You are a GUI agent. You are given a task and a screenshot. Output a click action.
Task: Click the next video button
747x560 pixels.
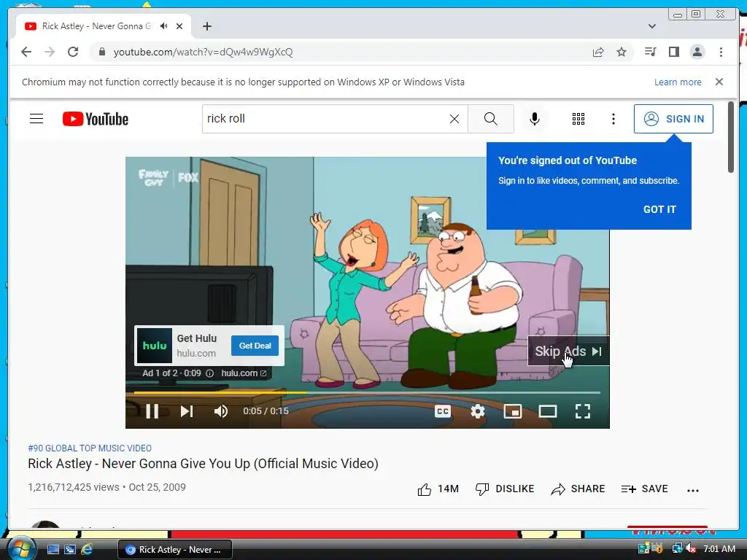tap(187, 411)
